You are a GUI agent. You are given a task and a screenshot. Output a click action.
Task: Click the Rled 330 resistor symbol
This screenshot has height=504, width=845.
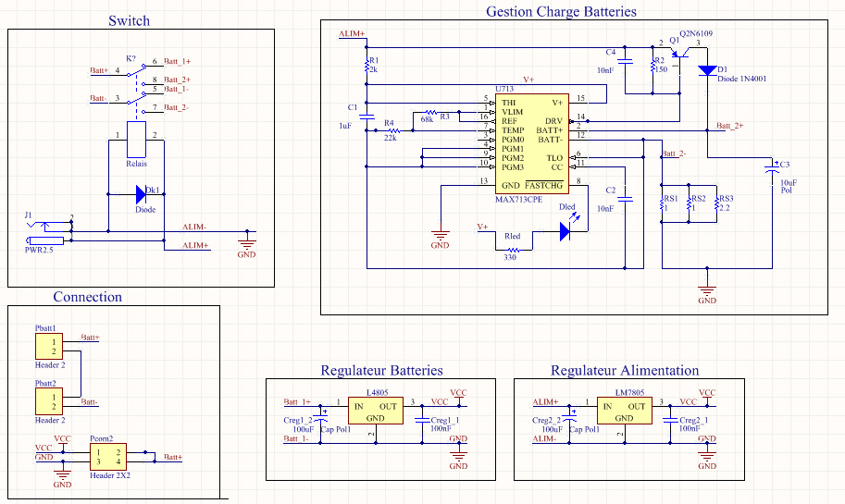point(513,250)
